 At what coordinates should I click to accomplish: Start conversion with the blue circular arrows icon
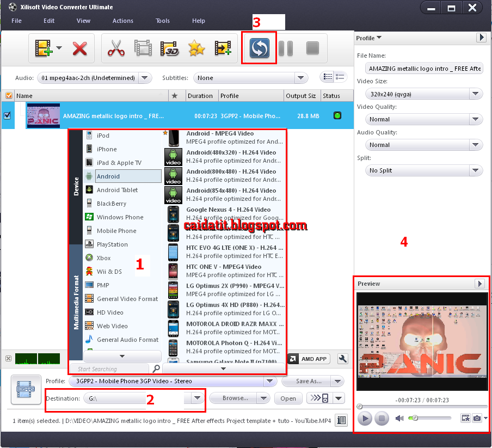point(259,48)
